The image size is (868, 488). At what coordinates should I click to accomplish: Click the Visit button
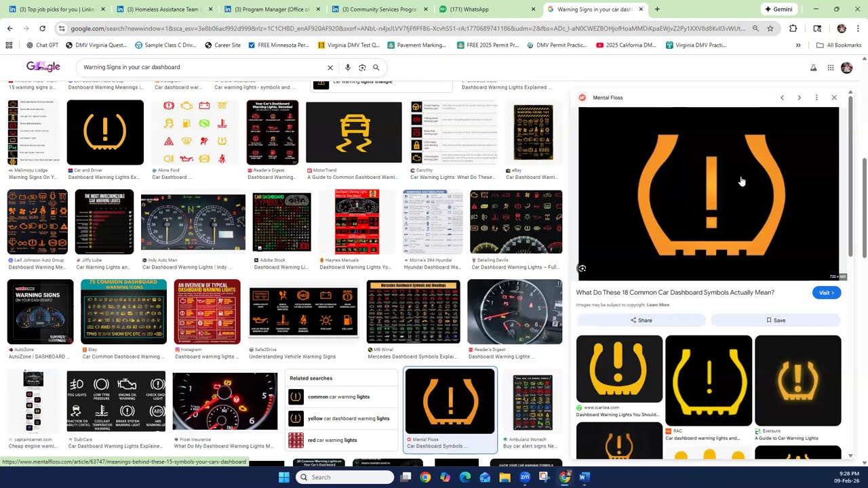click(827, 293)
